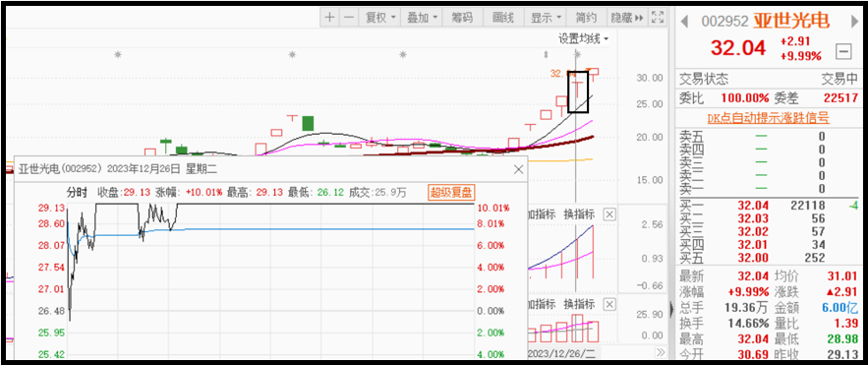Click the 买四 price 32.01

(753, 245)
